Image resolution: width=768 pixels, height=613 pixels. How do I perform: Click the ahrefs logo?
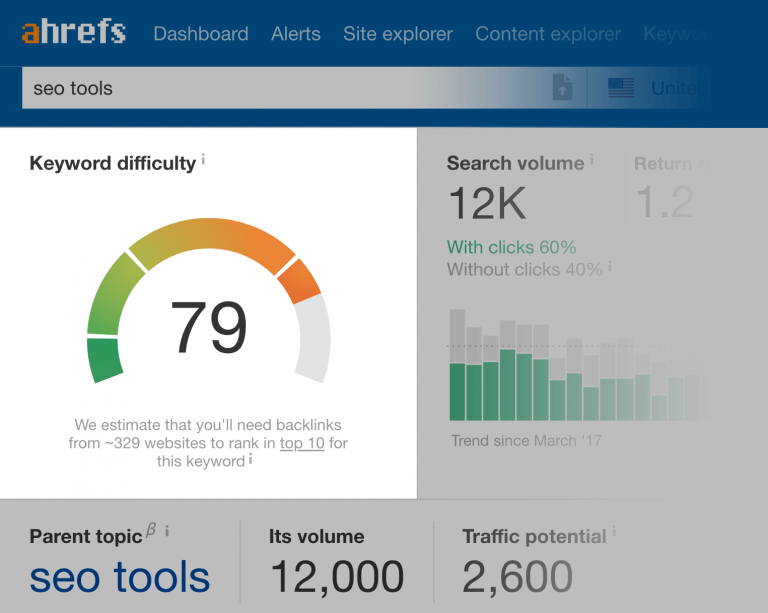point(74,32)
